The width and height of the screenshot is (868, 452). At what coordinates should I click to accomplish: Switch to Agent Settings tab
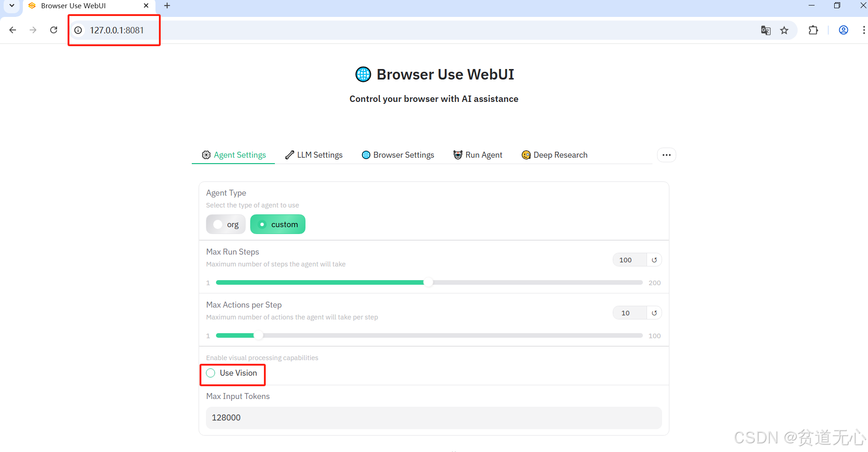pos(234,155)
